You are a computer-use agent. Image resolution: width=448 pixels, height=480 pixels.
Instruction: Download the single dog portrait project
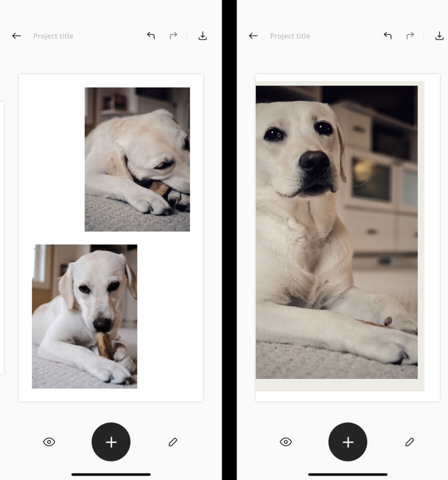[x=439, y=36]
